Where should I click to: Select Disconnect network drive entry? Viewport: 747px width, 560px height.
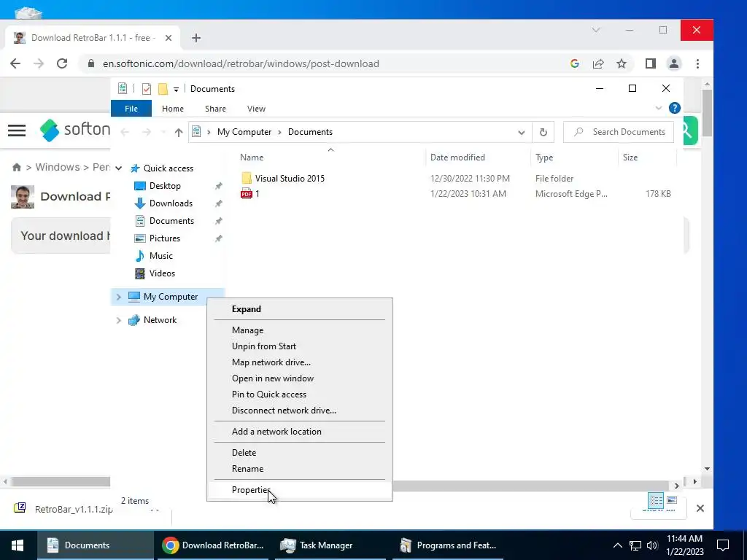click(300, 411)
